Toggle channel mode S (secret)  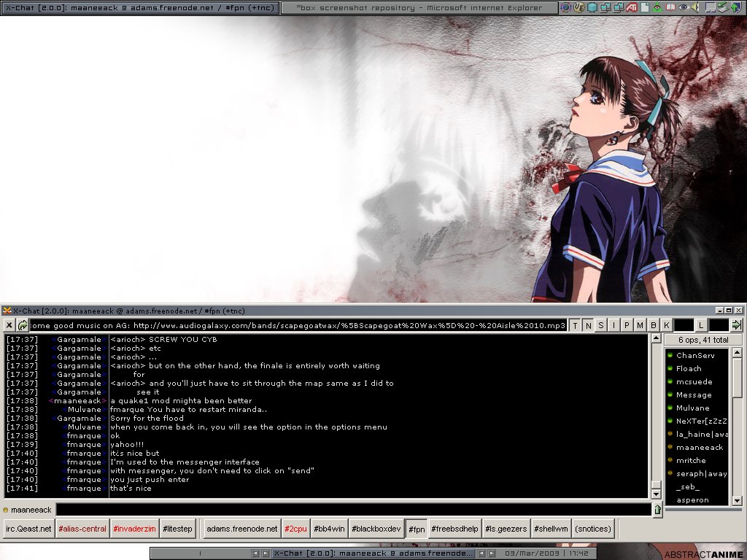tap(601, 325)
